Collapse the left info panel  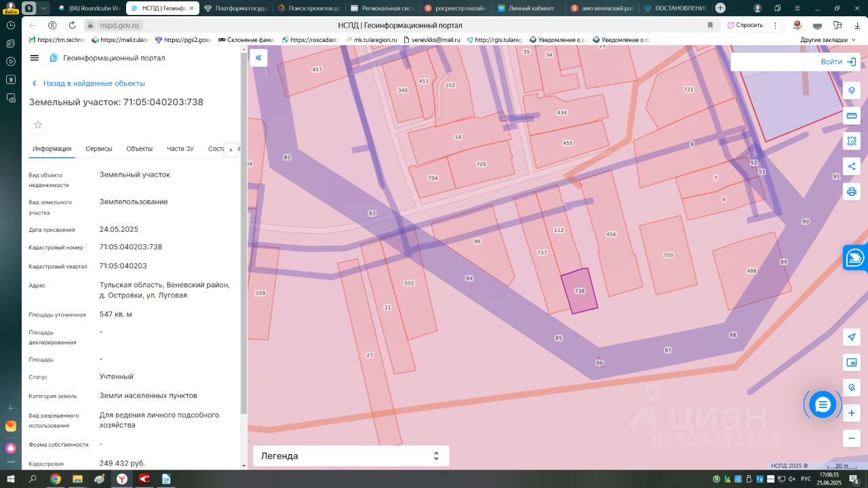pyautogui.click(x=258, y=58)
